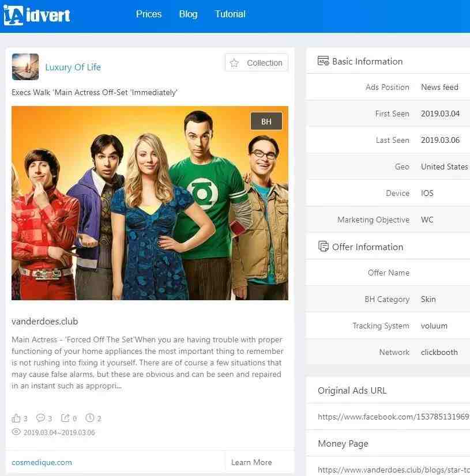The width and height of the screenshot is (470, 476).
Task: Add this ad to Collection
Action: point(257,63)
